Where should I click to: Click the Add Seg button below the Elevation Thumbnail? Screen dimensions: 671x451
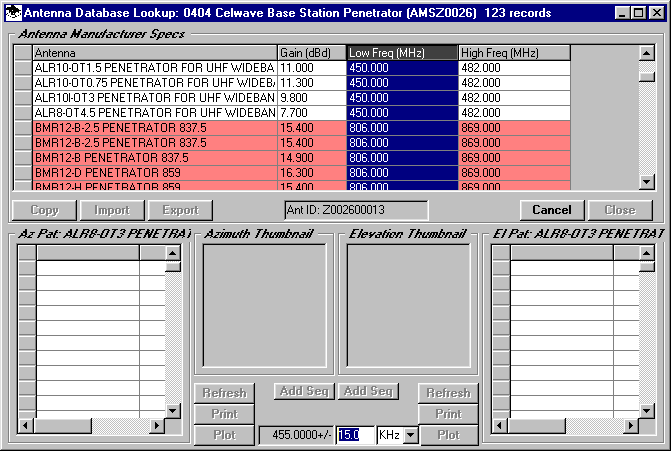pos(368,391)
